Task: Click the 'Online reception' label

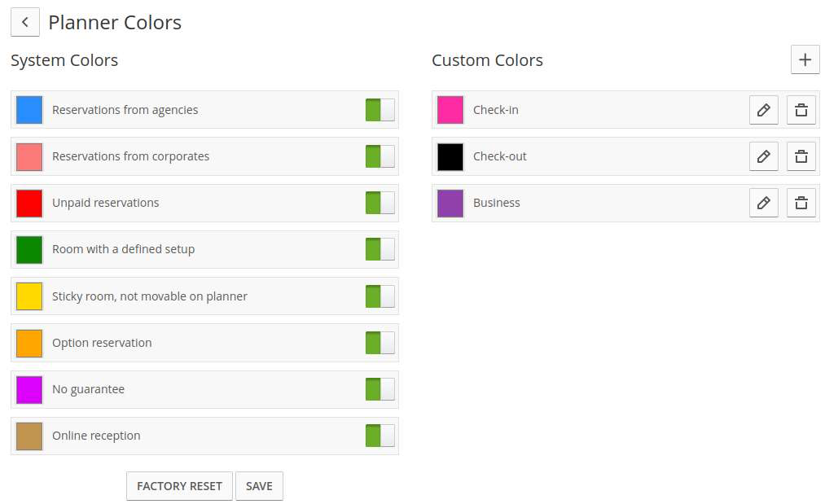Action: (96, 436)
